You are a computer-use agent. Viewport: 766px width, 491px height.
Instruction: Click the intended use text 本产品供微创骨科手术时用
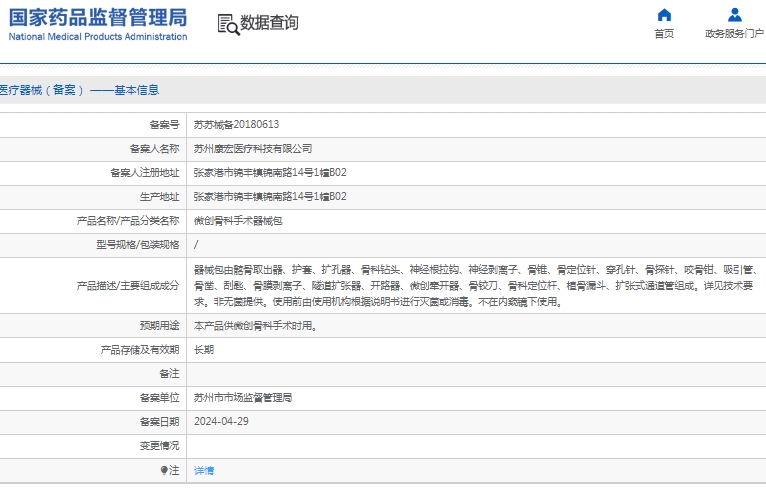[255, 325]
